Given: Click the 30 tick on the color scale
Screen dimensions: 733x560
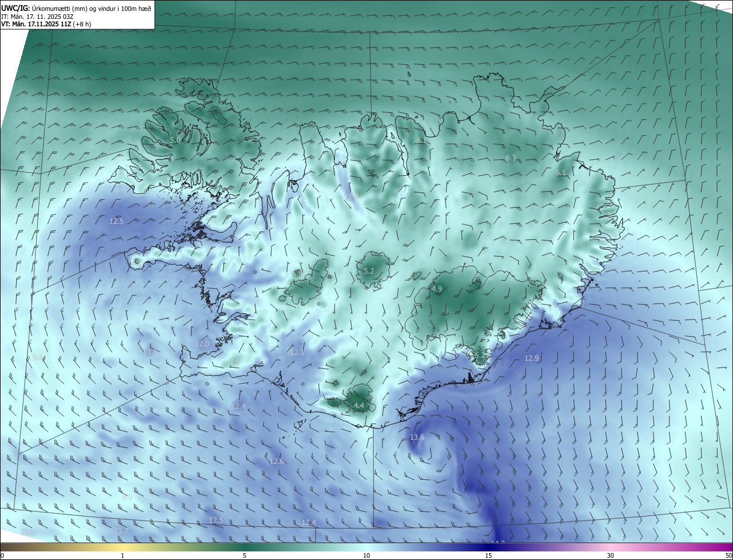Looking at the screenshot, I should pos(610,555).
